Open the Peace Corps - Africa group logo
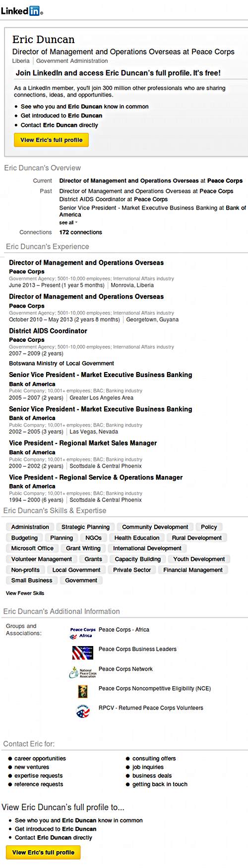The width and height of the screenshot is (248, 868). pyautogui.click(x=82, y=633)
